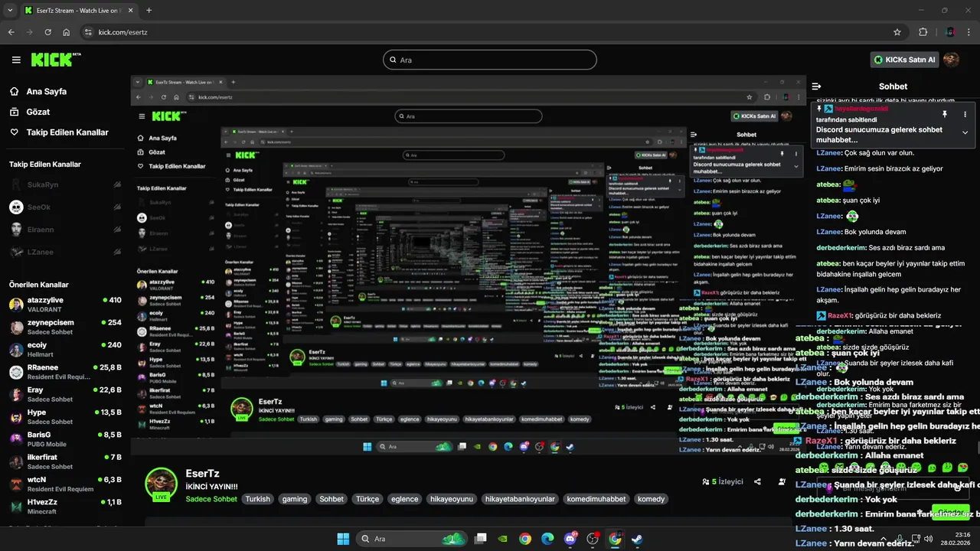Click site information icon in address bar

point(88,32)
